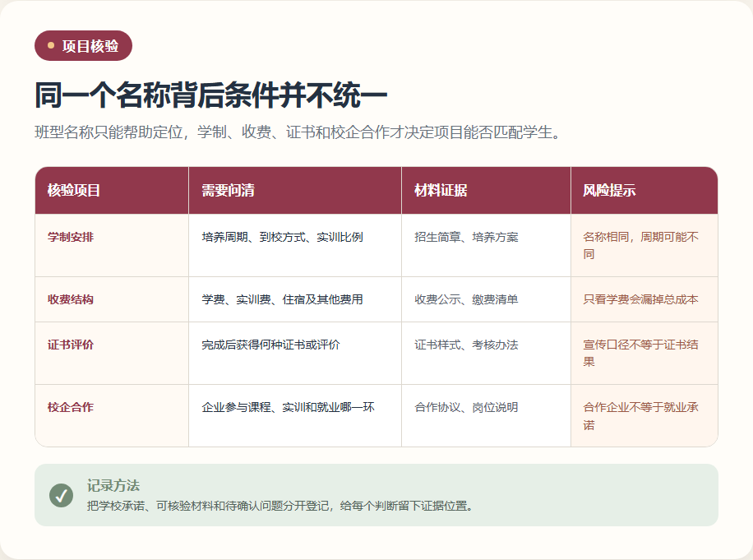753x560 pixels.
Task: Click the green checkmark icon beside 记录方法
Action: pyautogui.click(x=61, y=495)
